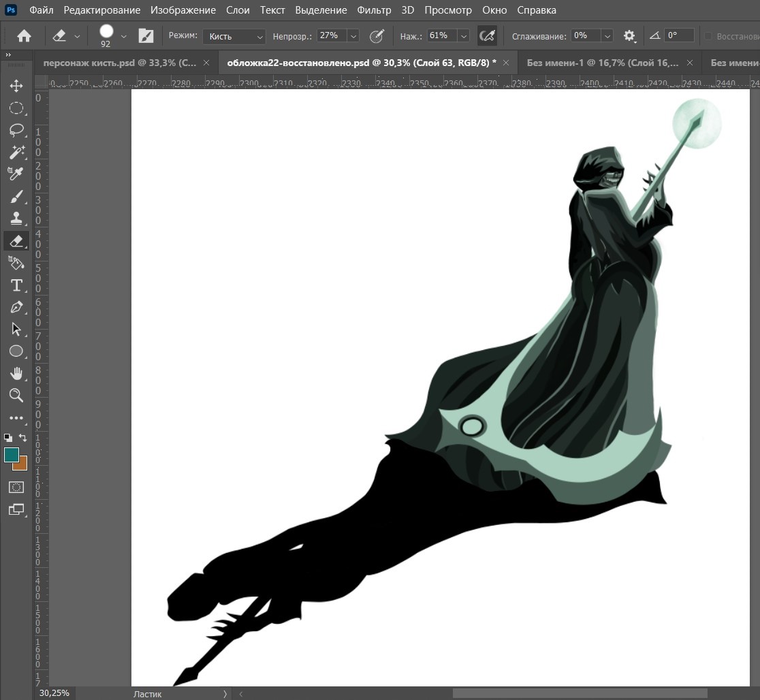Open the Фильтр menu
Viewport: 760px width, 700px height.
pyautogui.click(x=374, y=10)
